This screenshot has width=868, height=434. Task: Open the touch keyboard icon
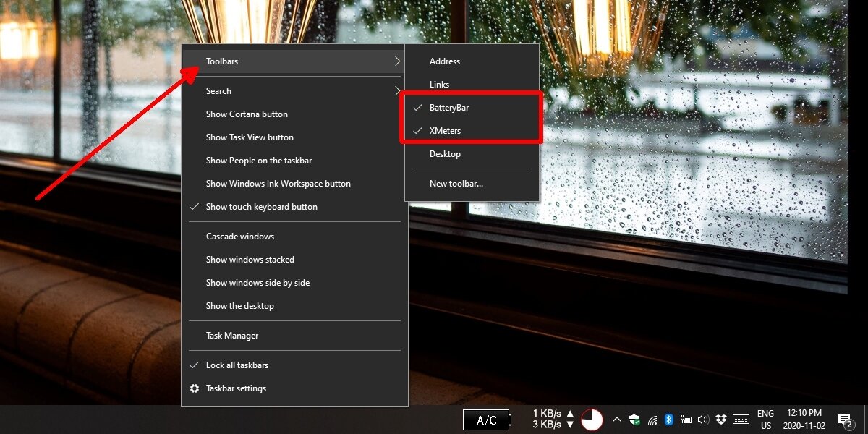pyautogui.click(x=740, y=420)
